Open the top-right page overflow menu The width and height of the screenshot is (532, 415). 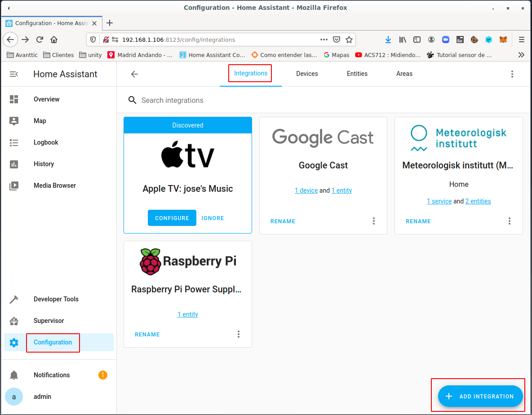point(512,74)
